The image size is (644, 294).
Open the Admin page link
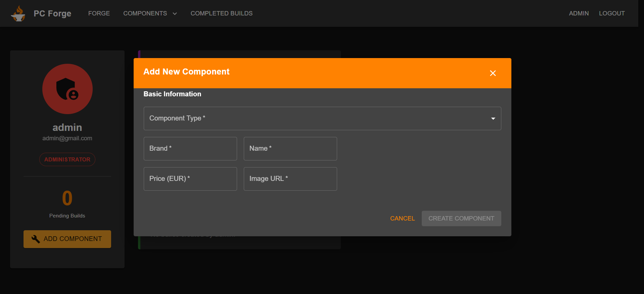(x=579, y=13)
